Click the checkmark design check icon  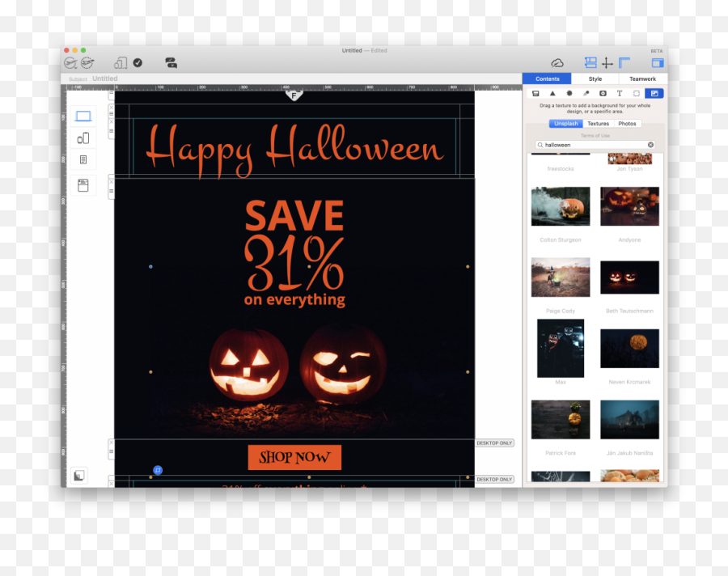point(138,63)
